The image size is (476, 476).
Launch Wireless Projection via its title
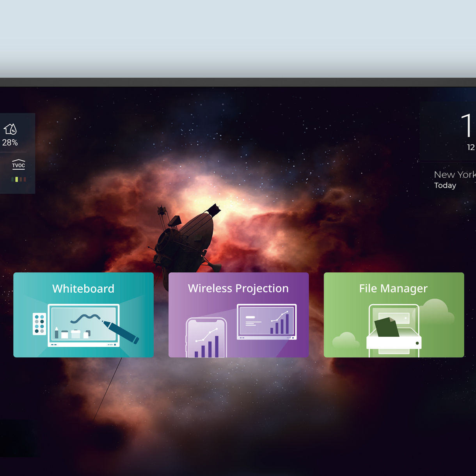click(x=238, y=288)
